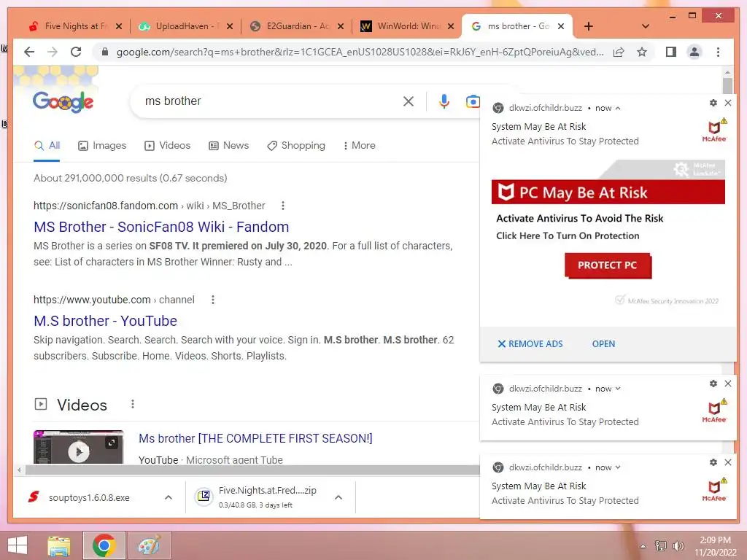This screenshot has height=560, width=747.
Task: Select the Shopping results tab
Action: pyautogui.click(x=296, y=145)
